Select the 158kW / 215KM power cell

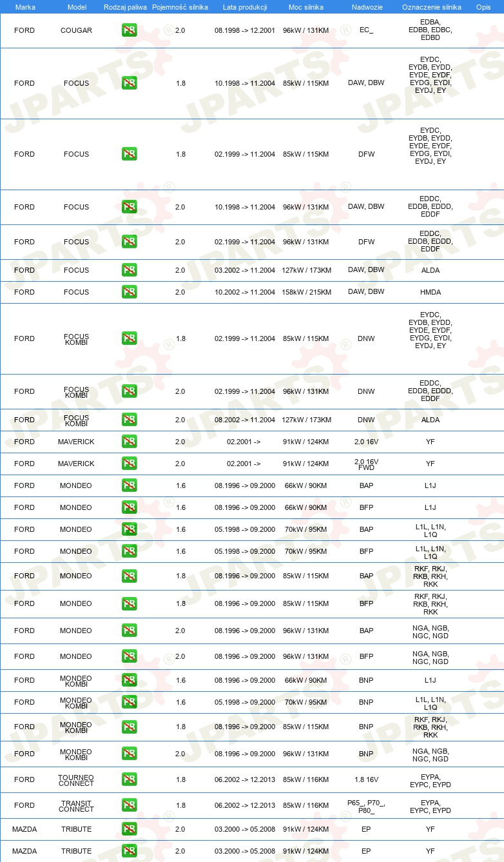click(x=305, y=292)
